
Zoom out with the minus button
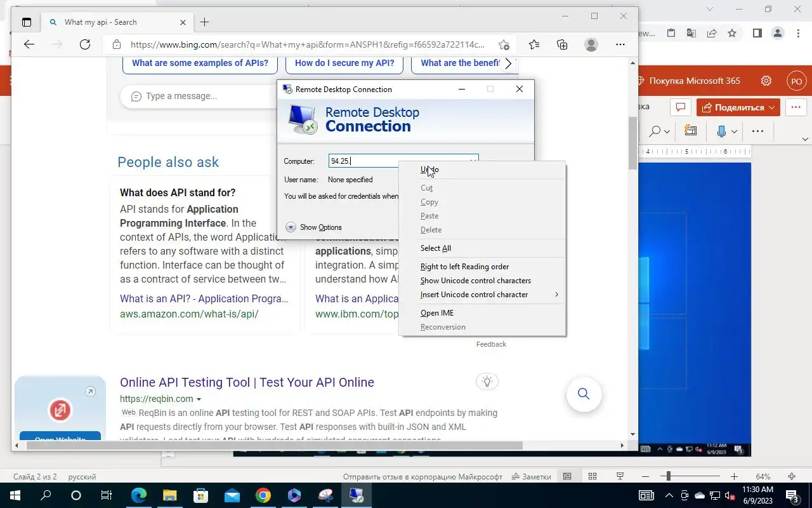click(645, 476)
